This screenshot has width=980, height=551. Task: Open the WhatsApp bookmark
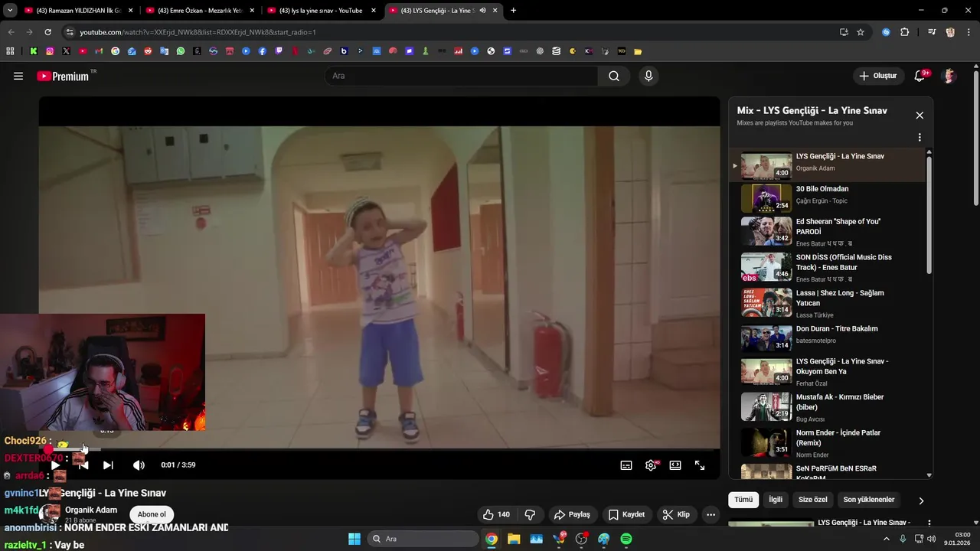(x=181, y=51)
